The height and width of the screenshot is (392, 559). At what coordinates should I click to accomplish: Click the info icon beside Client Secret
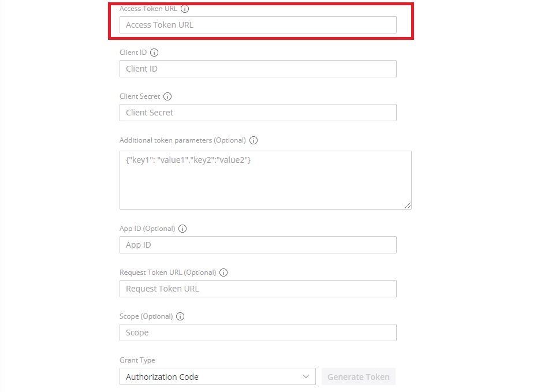(167, 96)
